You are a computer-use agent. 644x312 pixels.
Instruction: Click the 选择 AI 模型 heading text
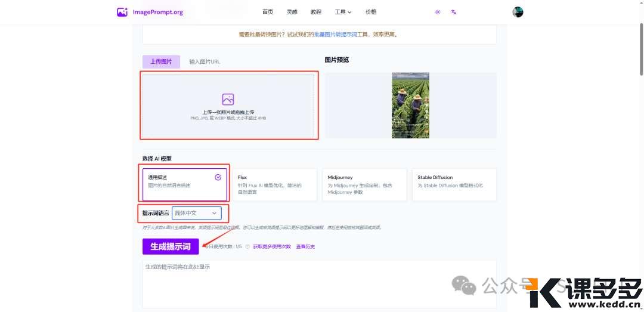pos(157,159)
